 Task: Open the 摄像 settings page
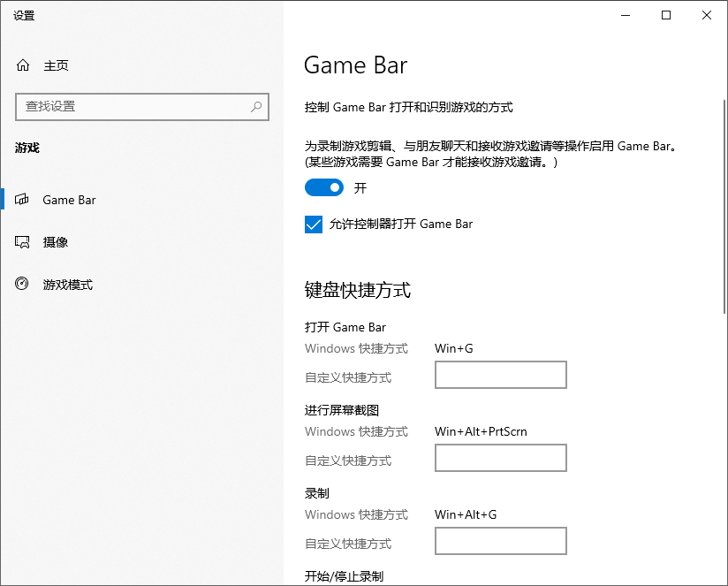[57, 242]
